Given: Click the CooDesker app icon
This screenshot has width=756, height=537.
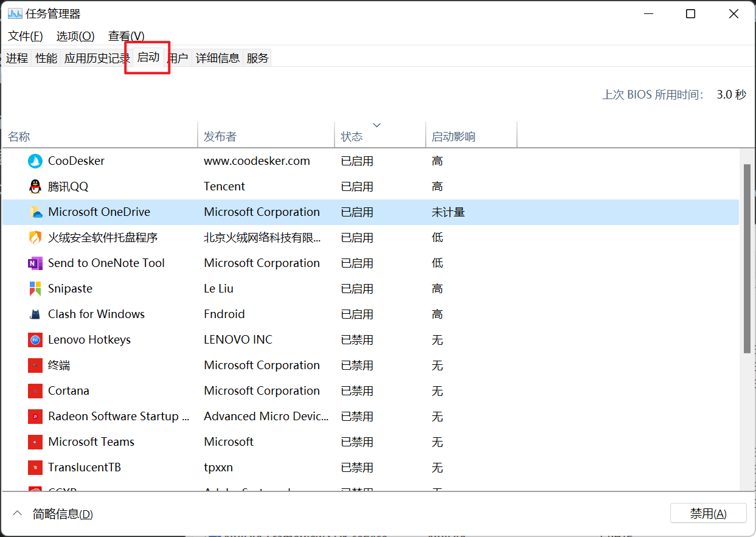Looking at the screenshot, I should pyautogui.click(x=35, y=161).
